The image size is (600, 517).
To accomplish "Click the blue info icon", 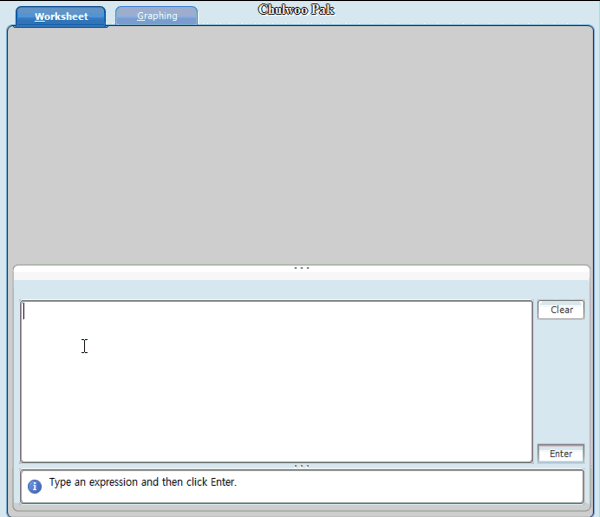I will pos(34,486).
